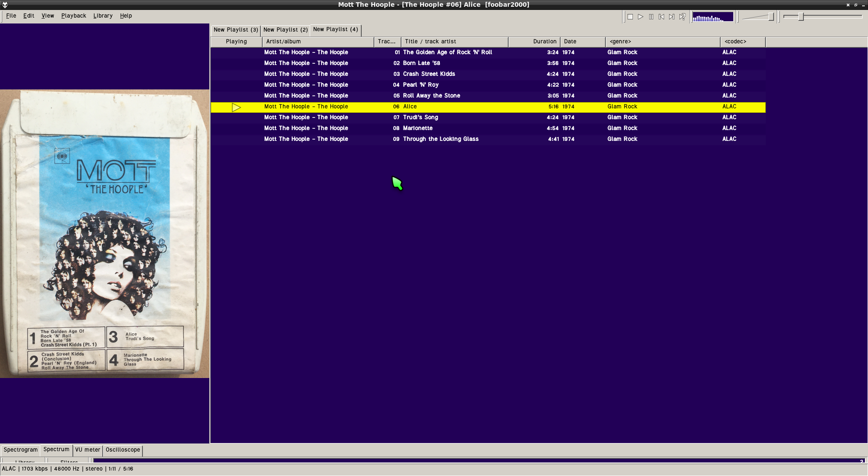Click the now-playing triangle indicator on Alice row
This screenshot has width=868, height=476.
point(236,107)
